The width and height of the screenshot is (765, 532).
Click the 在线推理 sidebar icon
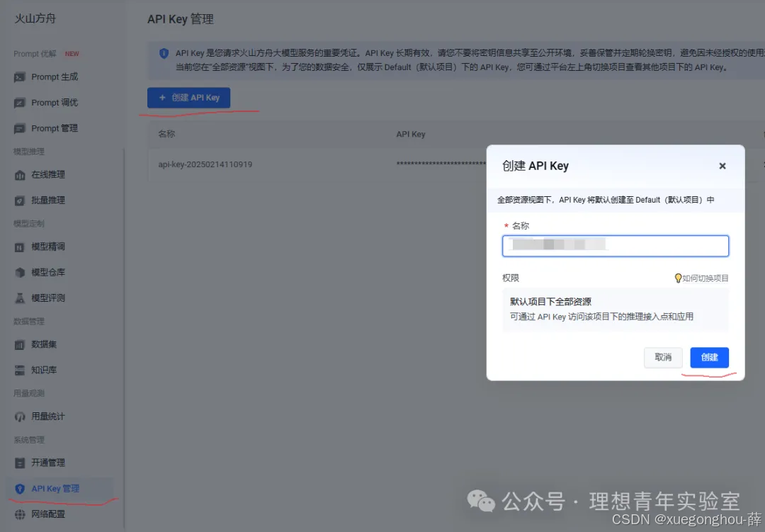tap(20, 175)
